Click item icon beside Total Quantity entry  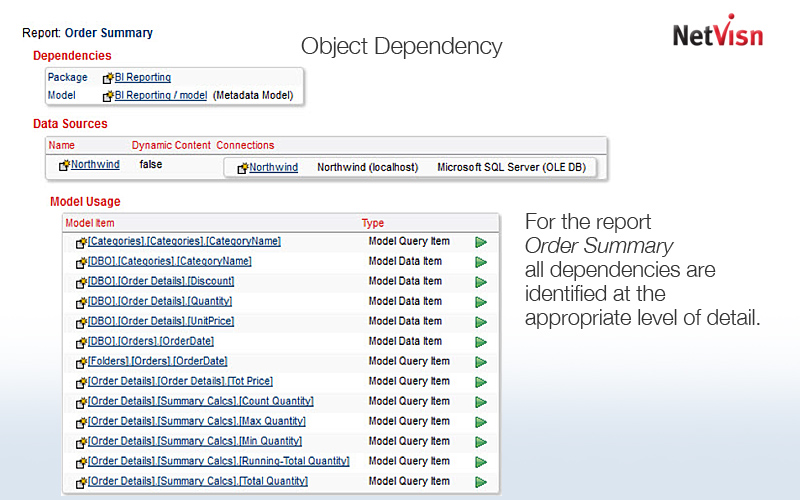click(x=81, y=483)
